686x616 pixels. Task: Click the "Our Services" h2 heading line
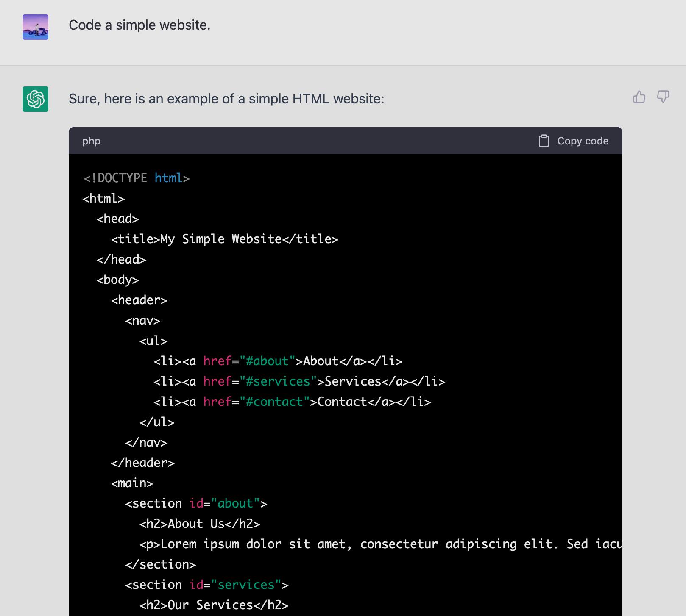[x=214, y=605]
